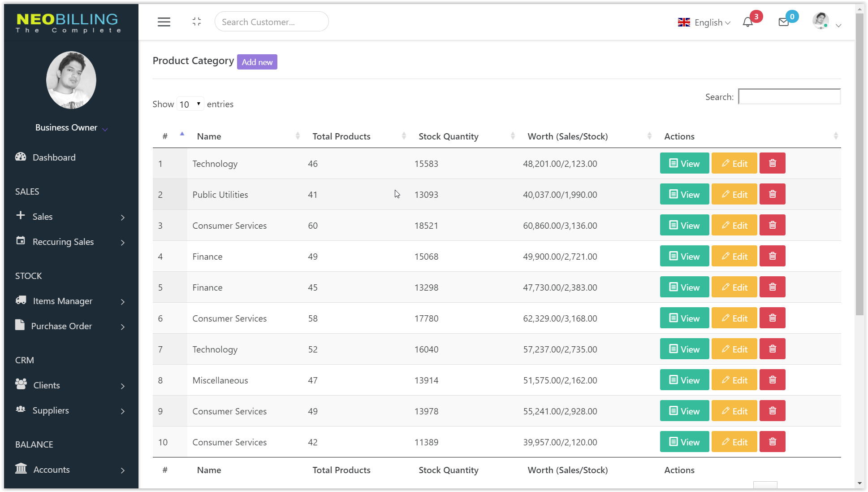Click the fullscreen toggle icon

pos(197,22)
